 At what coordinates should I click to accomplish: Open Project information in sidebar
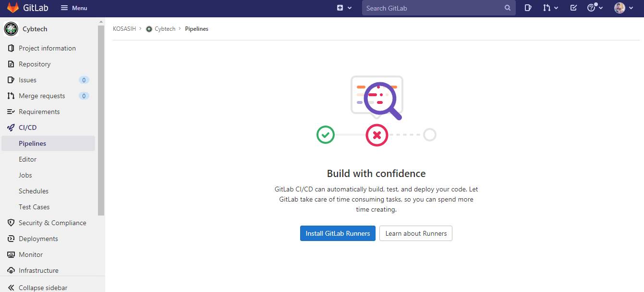[47, 48]
